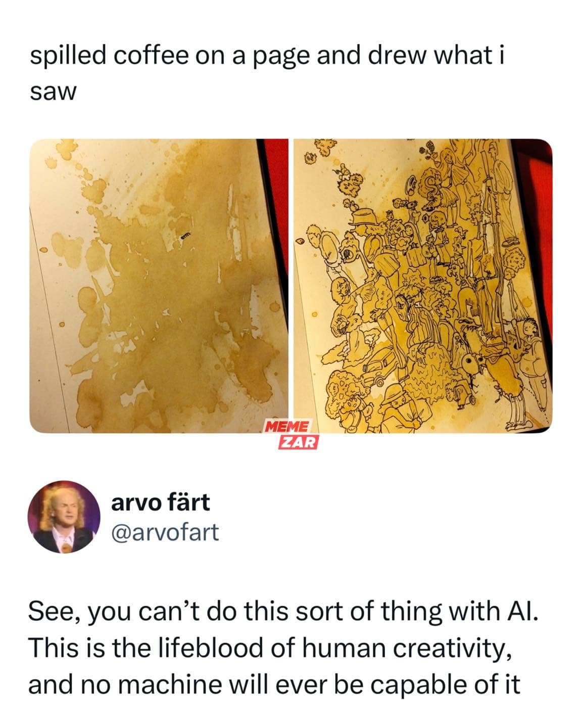Click the small ink squiggle on left stain

pyautogui.click(x=185, y=234)
